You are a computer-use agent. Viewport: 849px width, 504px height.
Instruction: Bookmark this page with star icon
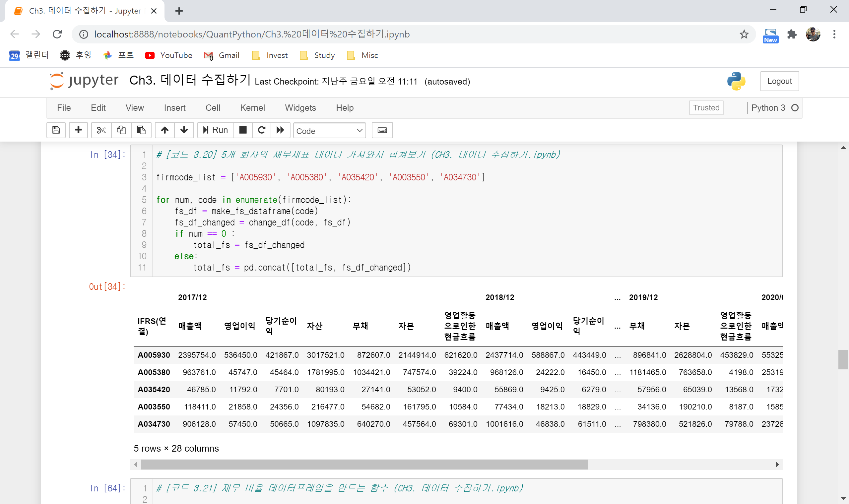(744, 34)
